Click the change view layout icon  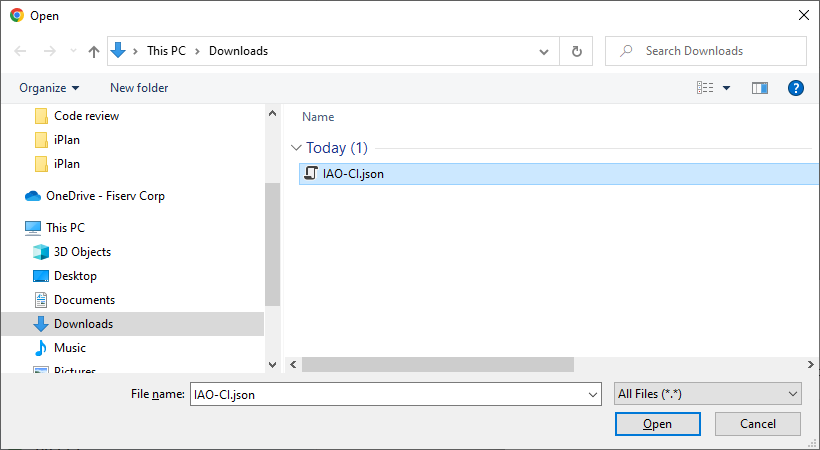705,88
